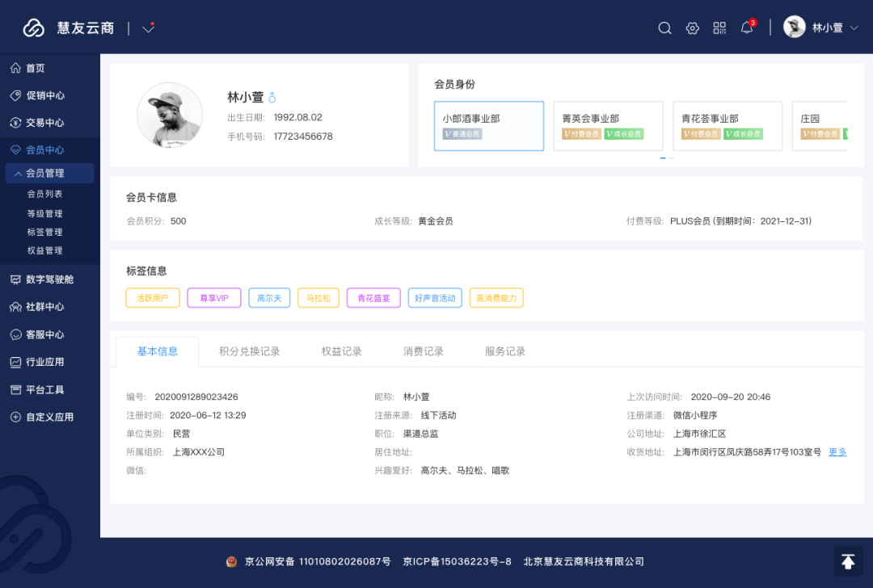The image size is (873, 588).
Task: Open 会员列表 in the sidebar
Action: click(45, 194)
